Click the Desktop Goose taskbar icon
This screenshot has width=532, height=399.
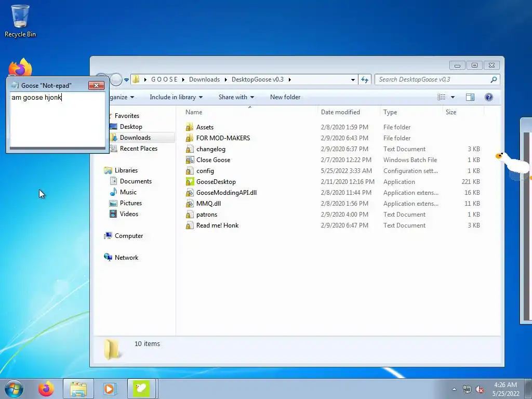pos(141,389)
